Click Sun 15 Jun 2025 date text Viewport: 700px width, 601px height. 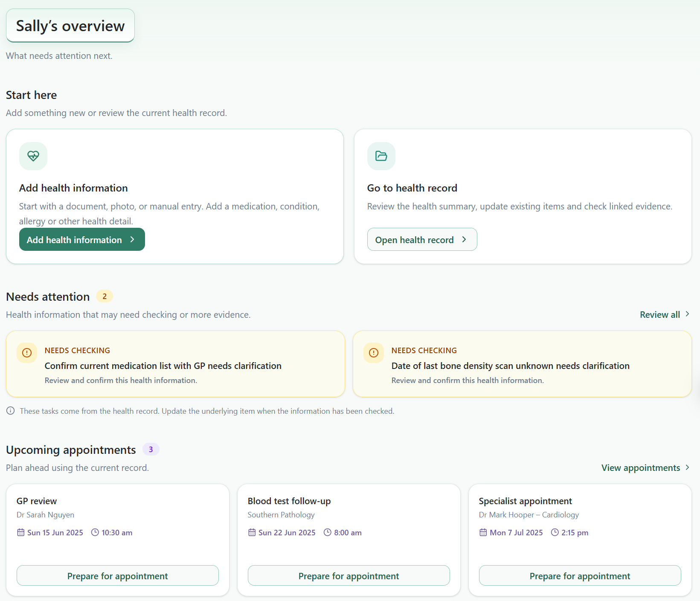[x=55, y=532]
